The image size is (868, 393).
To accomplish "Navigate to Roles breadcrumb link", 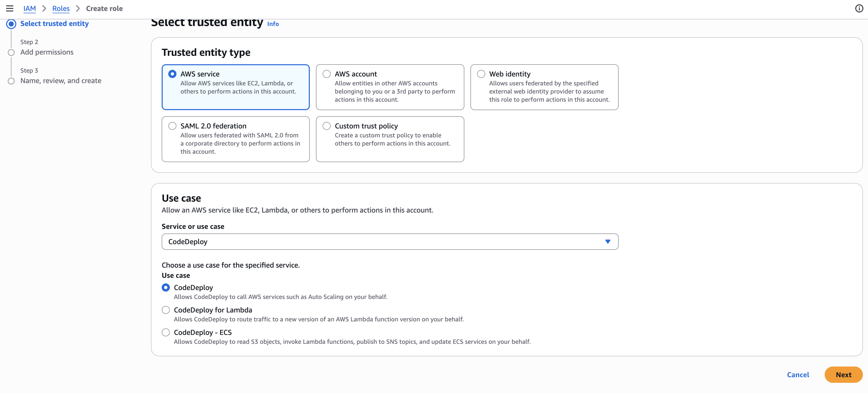I will [61, 8].
